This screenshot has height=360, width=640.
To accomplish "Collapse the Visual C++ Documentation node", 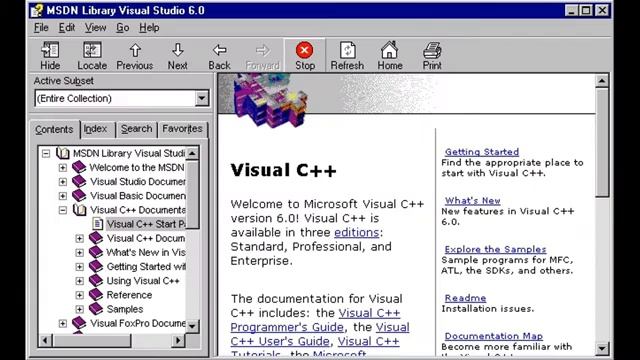I will click(62, 210).
